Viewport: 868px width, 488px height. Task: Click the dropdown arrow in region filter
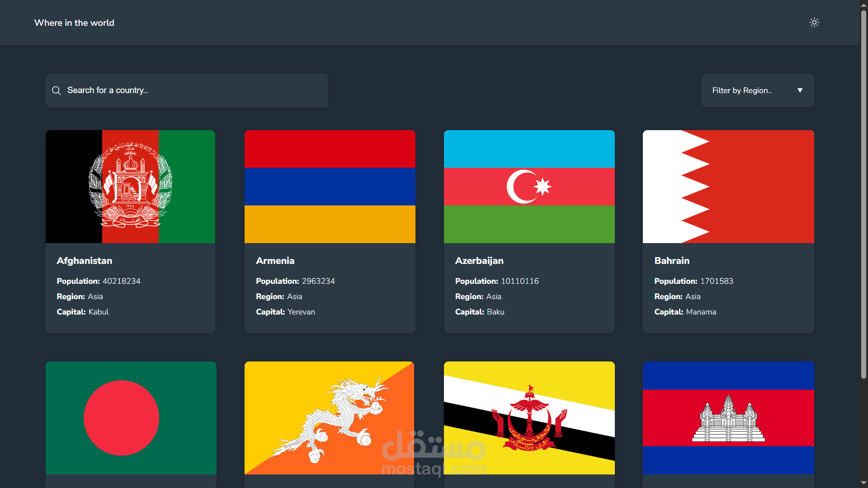(x=800, y=90)
